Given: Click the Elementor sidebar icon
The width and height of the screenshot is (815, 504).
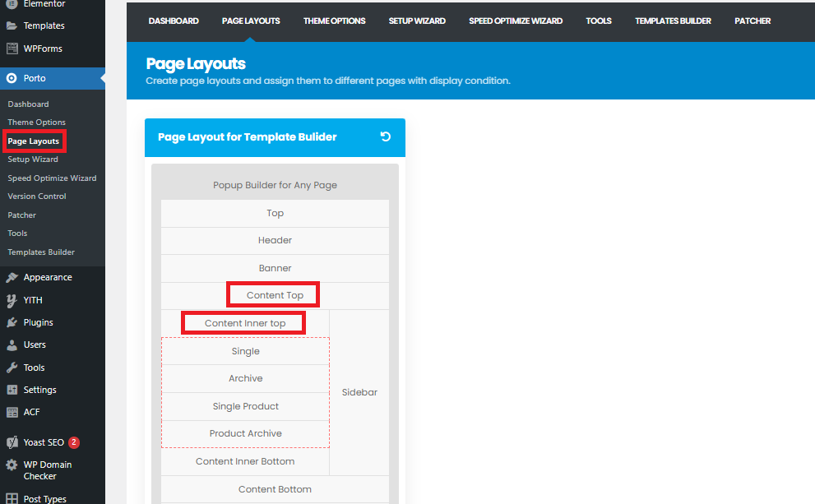Looking at the screenshot, I should pos(12,3).
